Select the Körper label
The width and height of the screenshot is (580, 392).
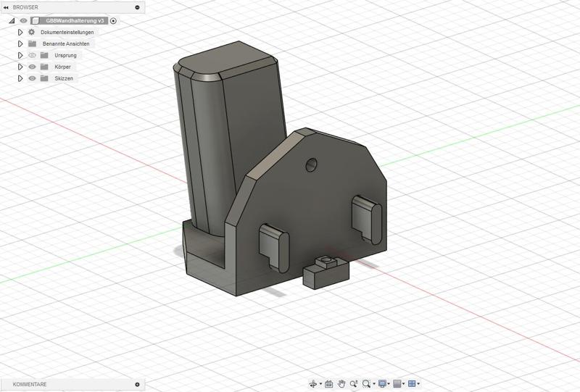coord(62,67)
